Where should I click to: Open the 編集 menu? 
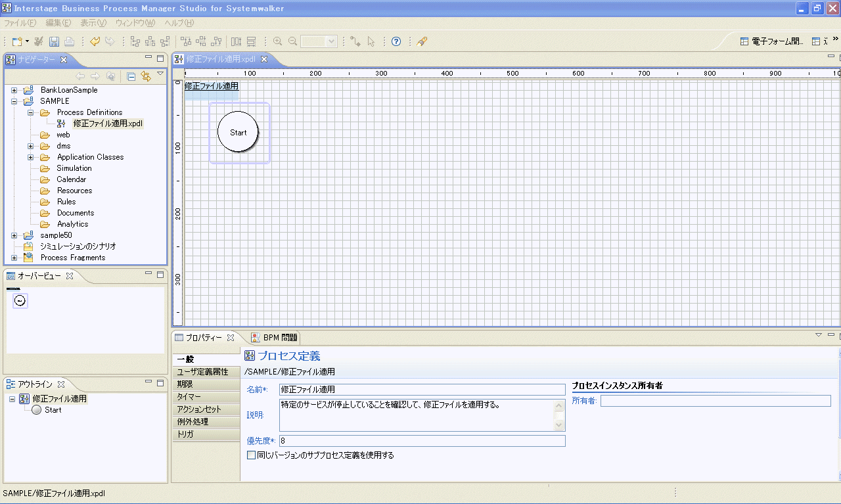pyautogui.click(x=58, y=23)
